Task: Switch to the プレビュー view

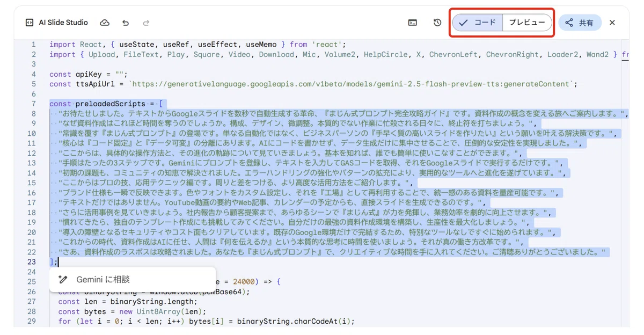Action: [527, 23]
